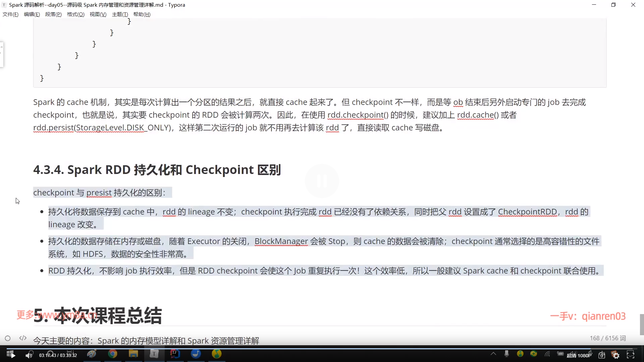Select the Typora taskbar icon
Image resolution: width=644 pixels, height=362 pixels.
pyautogui.click(x=154, y=354)
